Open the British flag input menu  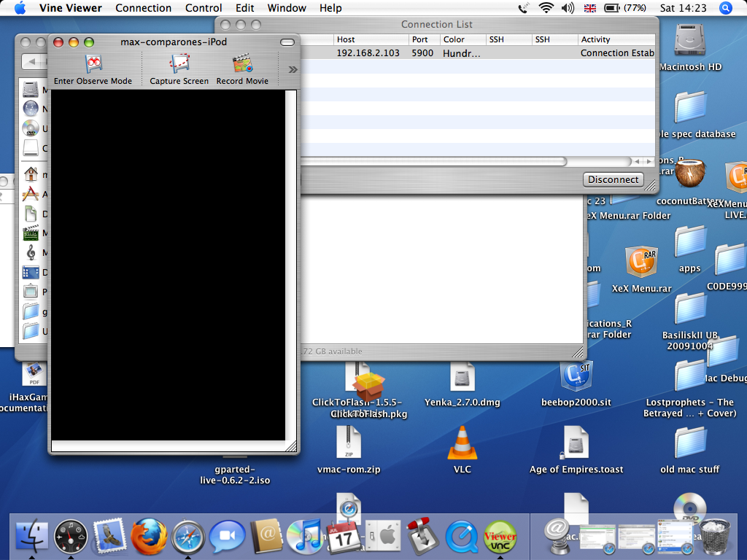(590, 8)
